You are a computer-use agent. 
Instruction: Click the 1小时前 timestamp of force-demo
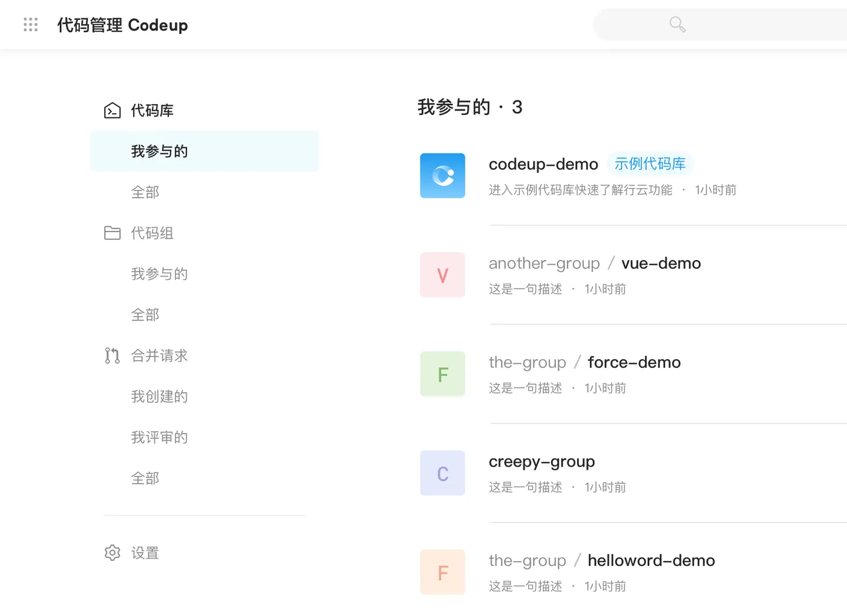(x=606, y=388)
